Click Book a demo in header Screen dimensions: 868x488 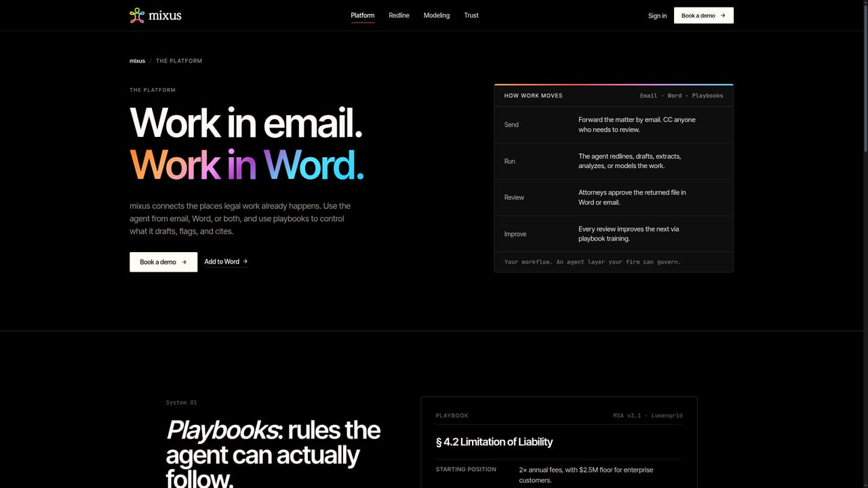click(x=703, y=16)
